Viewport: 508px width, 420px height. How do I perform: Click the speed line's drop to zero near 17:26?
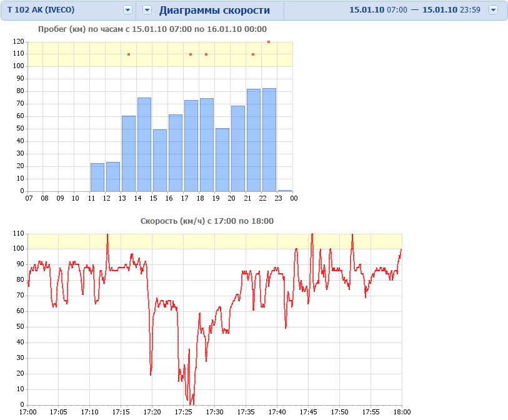point(191,402)
